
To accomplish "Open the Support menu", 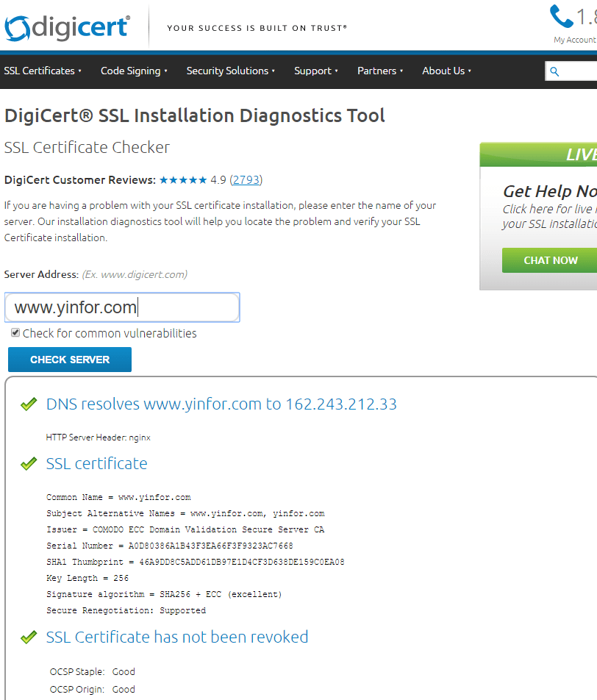I will tap(316, 71).
